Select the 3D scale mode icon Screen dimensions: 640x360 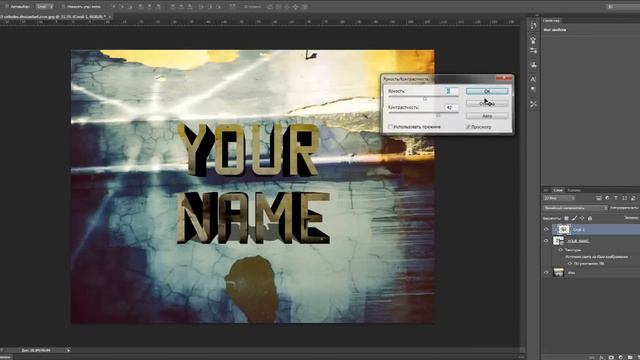[x=304, y=7]
